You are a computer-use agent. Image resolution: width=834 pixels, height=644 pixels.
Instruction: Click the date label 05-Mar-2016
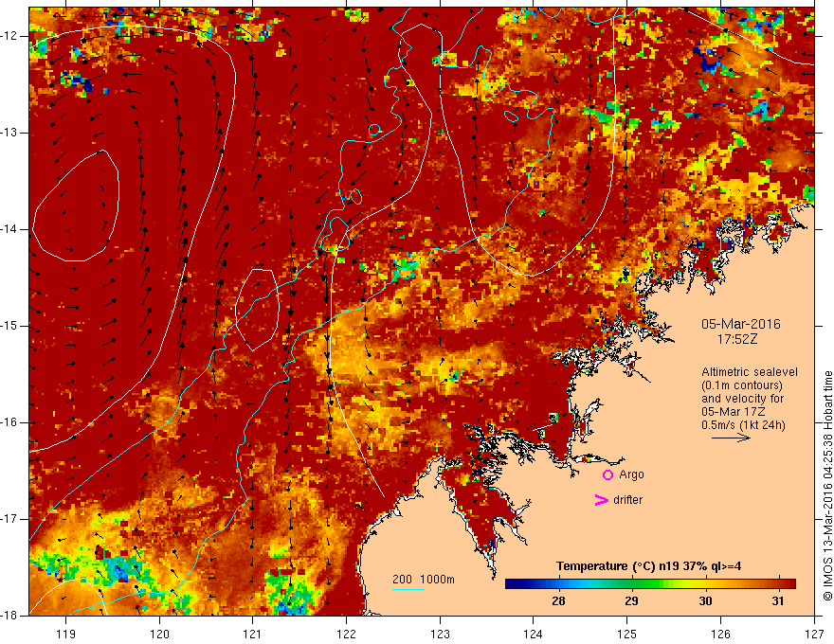741,324
